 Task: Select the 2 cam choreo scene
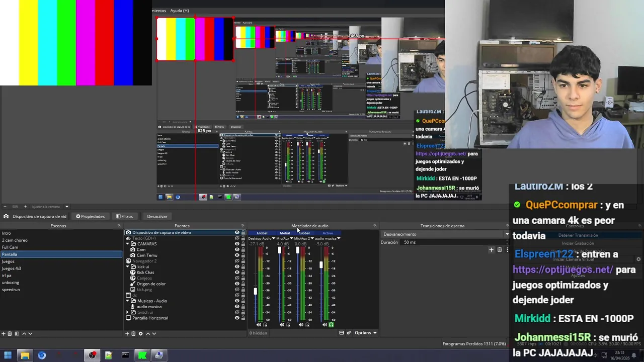coord(60,240)
